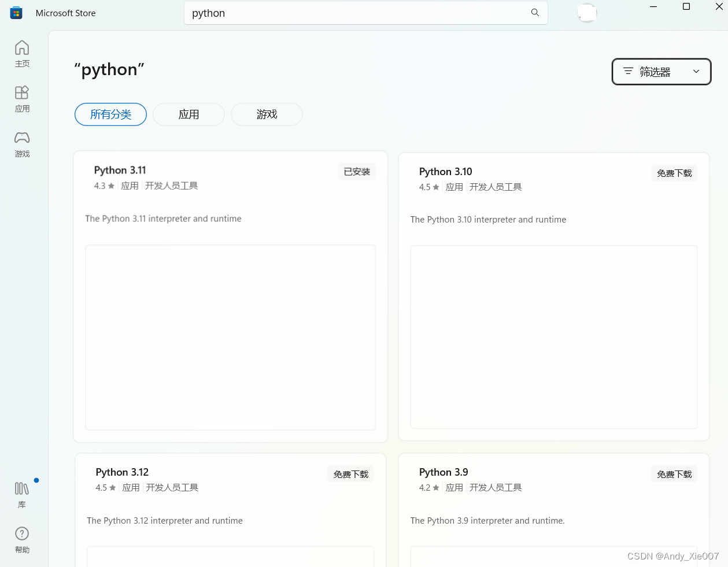Open the Library in sidebar
728x567 pixels.
pyautogui.click(x=22, y=495)
